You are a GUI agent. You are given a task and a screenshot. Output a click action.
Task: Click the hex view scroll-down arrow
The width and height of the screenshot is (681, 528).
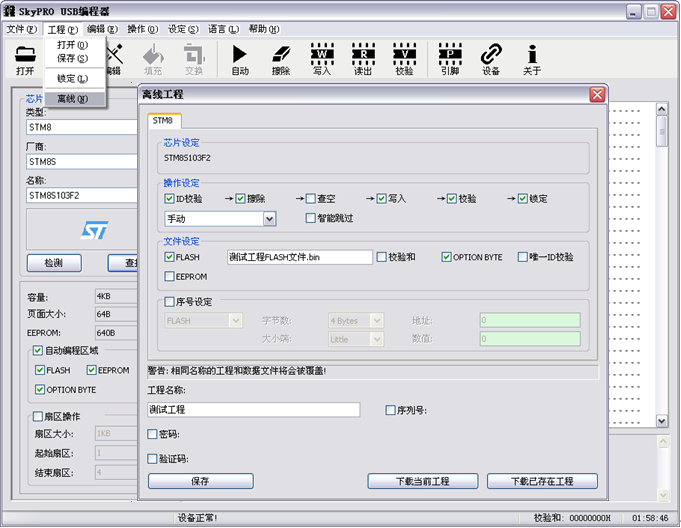tap(661, 421)
